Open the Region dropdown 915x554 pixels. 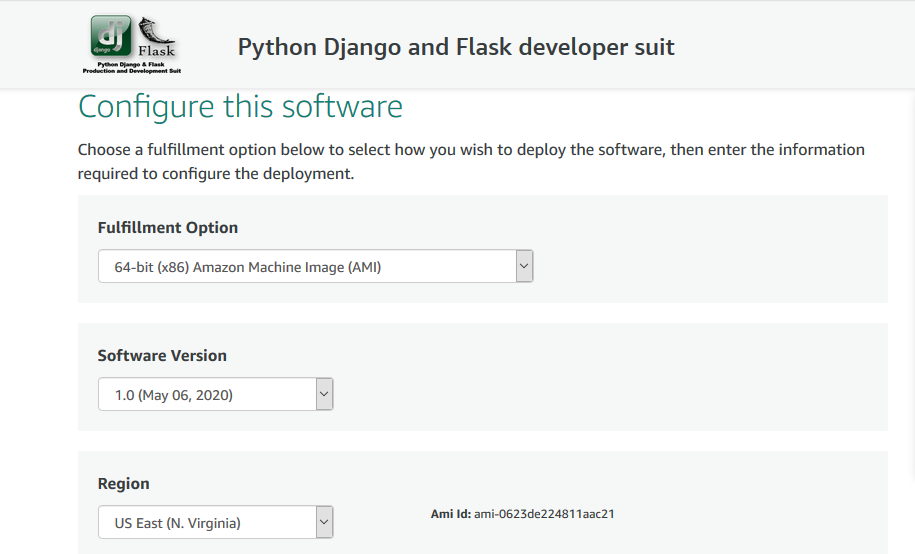[215, 522]
